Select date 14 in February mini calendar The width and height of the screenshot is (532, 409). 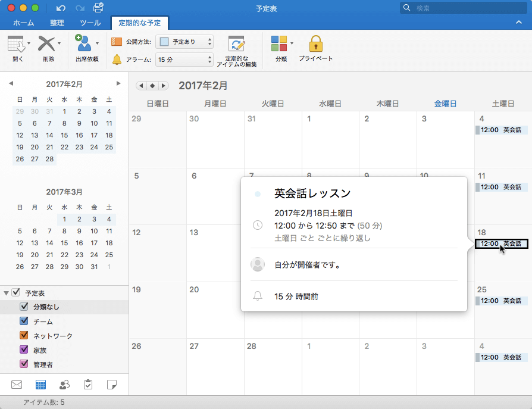[x=49, y=135]
